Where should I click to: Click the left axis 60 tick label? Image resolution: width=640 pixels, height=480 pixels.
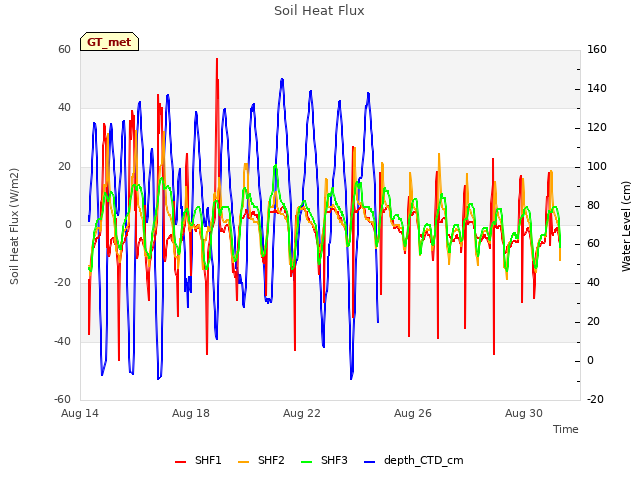coord(64,49)
